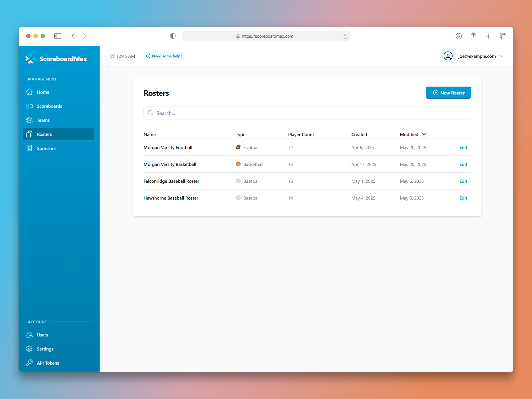
Task: Toggle Modified column sort chevron
Action: point(424,134)
